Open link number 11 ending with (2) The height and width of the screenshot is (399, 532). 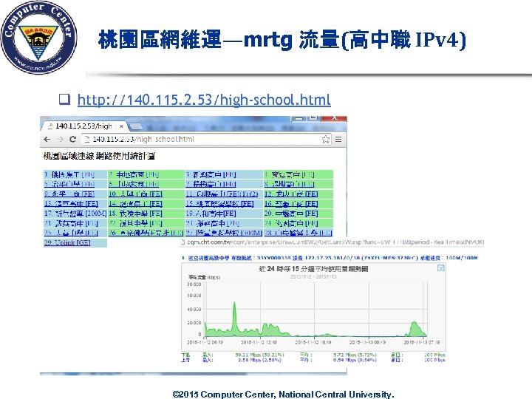pos(222,194)
